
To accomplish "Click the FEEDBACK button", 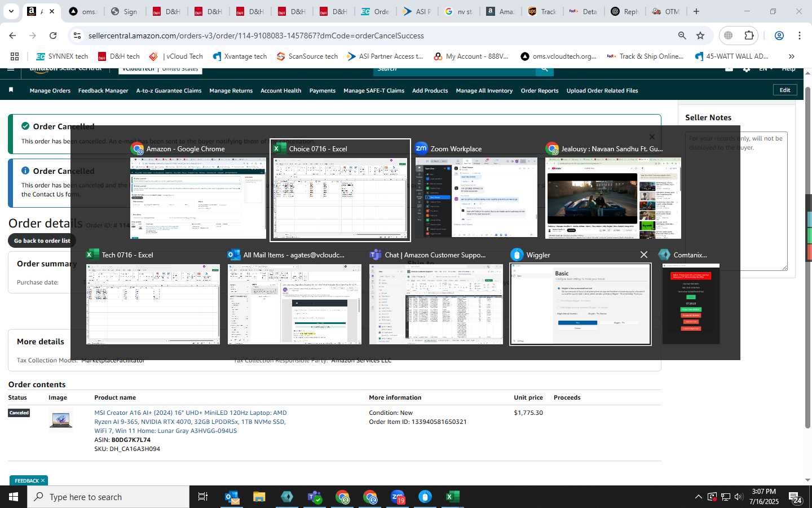I will click(29, 480).
